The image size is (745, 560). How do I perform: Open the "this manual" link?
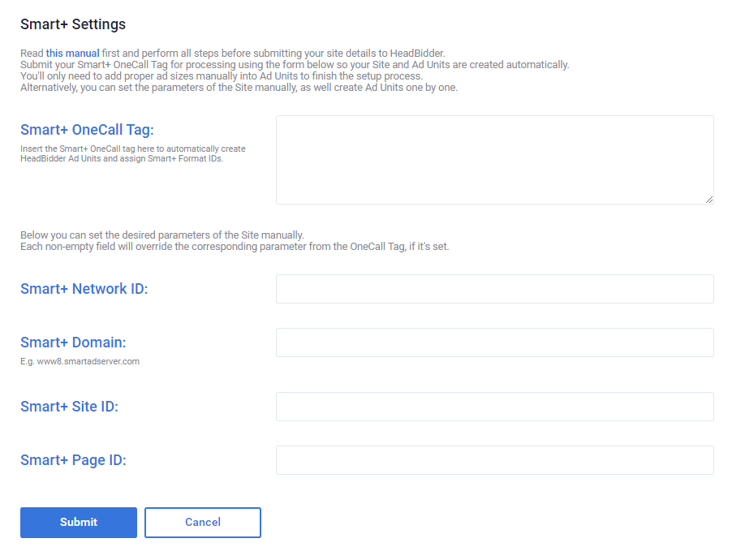(x=72, y=54)
